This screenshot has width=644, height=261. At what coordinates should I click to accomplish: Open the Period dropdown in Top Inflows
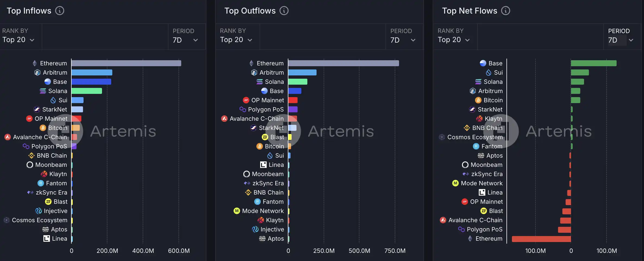[x=185, y=40]
